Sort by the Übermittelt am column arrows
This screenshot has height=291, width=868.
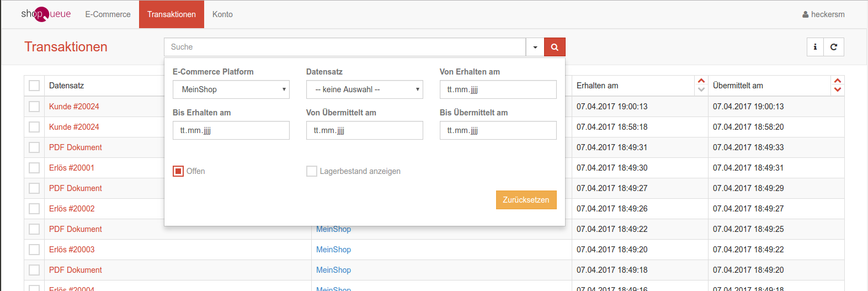pyautogui.click(x=838, y=85)
